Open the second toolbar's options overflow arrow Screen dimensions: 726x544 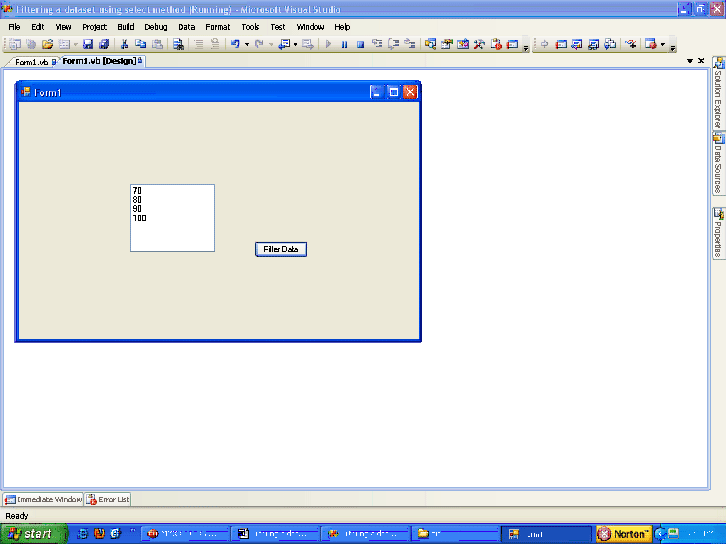tap(673, 47)
